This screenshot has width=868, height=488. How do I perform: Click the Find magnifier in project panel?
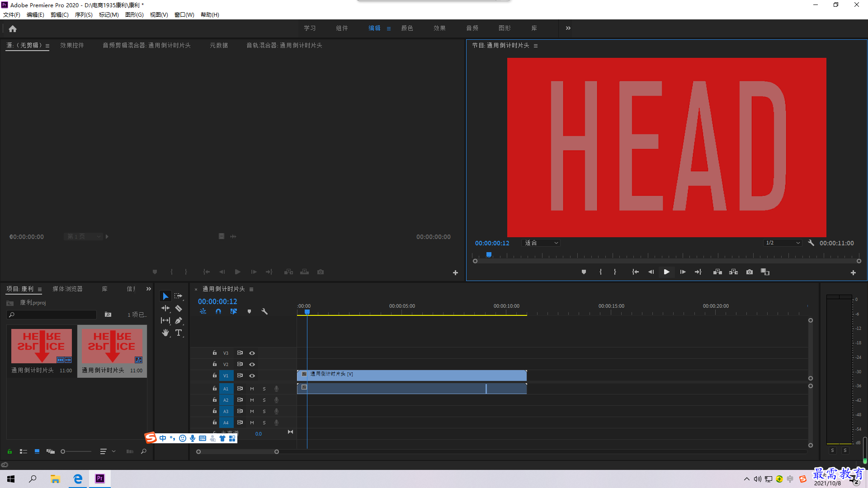(x=144, y=451)
